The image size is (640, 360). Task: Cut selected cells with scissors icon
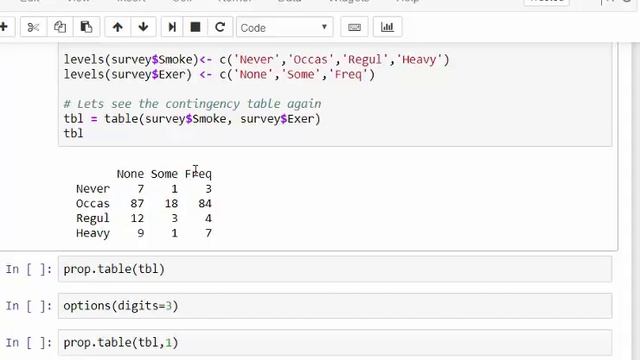pyautogui.click(x=33, y=27)
